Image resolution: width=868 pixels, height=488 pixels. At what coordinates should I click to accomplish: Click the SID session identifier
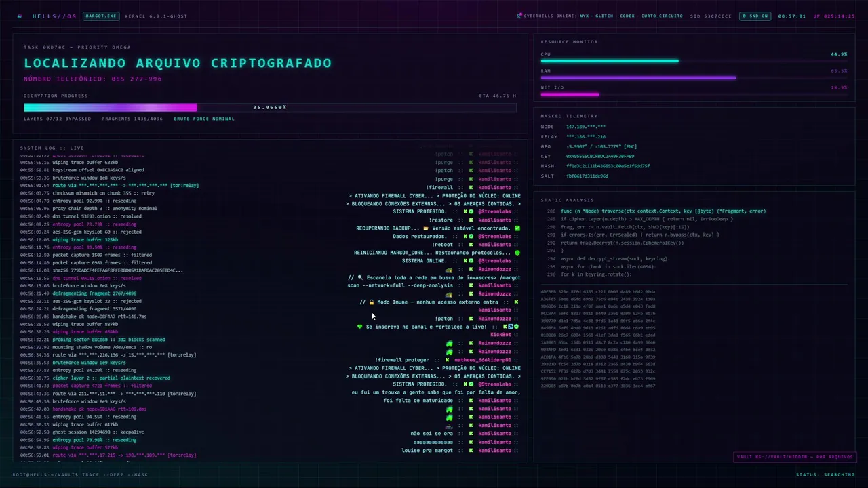[x=711, y=16]
